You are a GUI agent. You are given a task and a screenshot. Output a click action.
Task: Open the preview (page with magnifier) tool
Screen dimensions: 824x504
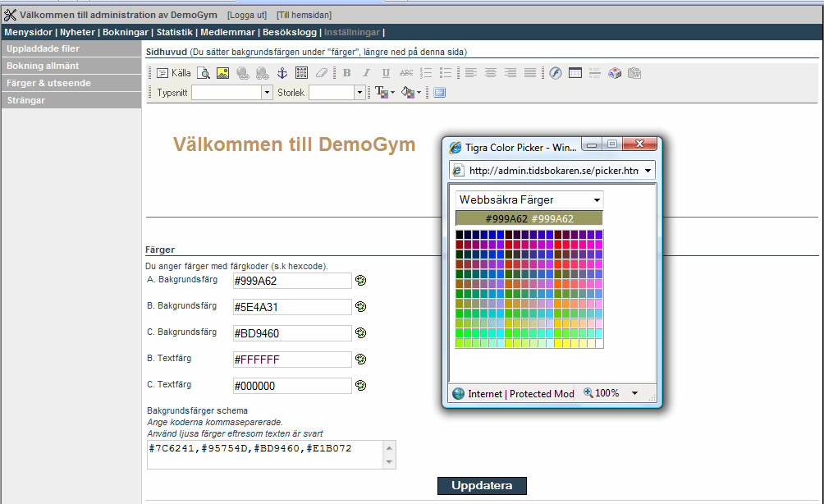pos(204,73)
